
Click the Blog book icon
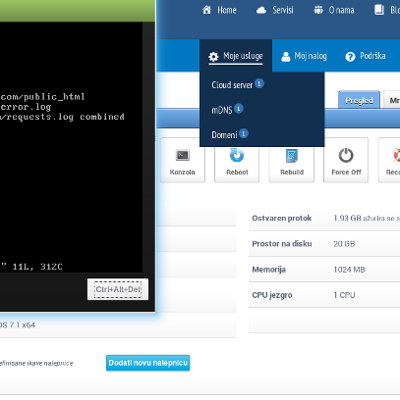[379, 10]
